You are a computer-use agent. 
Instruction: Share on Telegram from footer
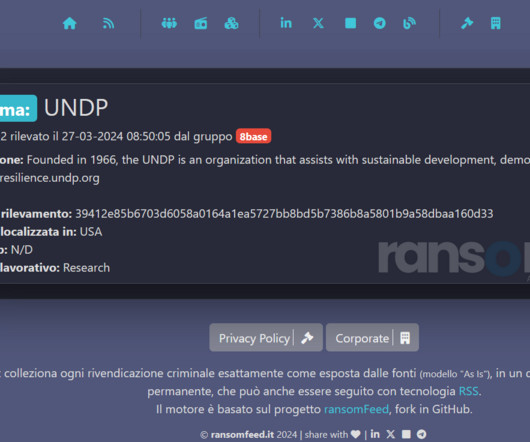click(x=421, y=434)
